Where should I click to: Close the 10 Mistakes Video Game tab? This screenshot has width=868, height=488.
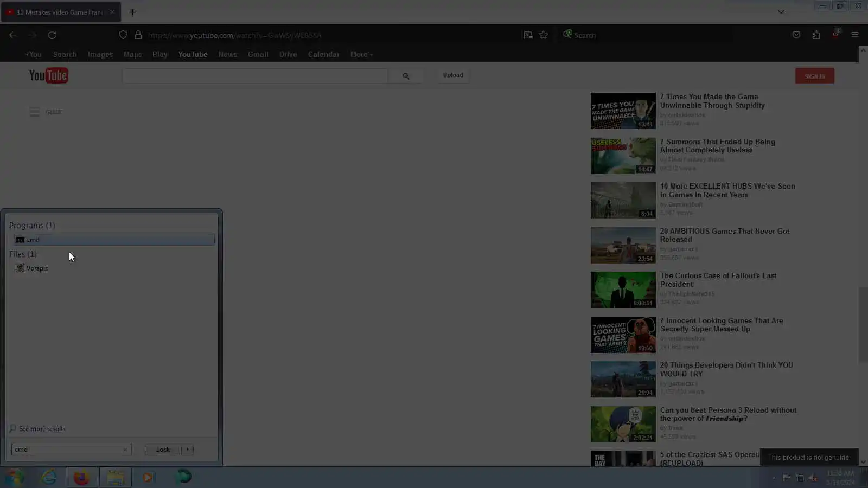(x=112, y=12)
